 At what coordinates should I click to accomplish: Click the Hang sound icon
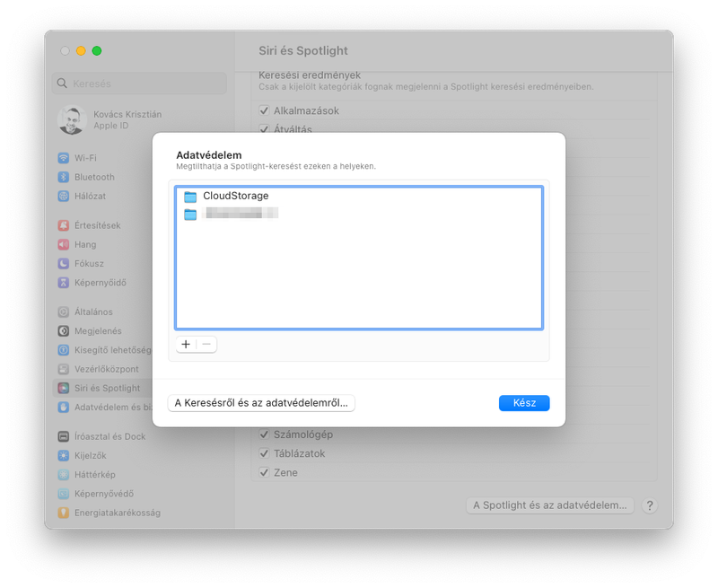tap(64, 244)
